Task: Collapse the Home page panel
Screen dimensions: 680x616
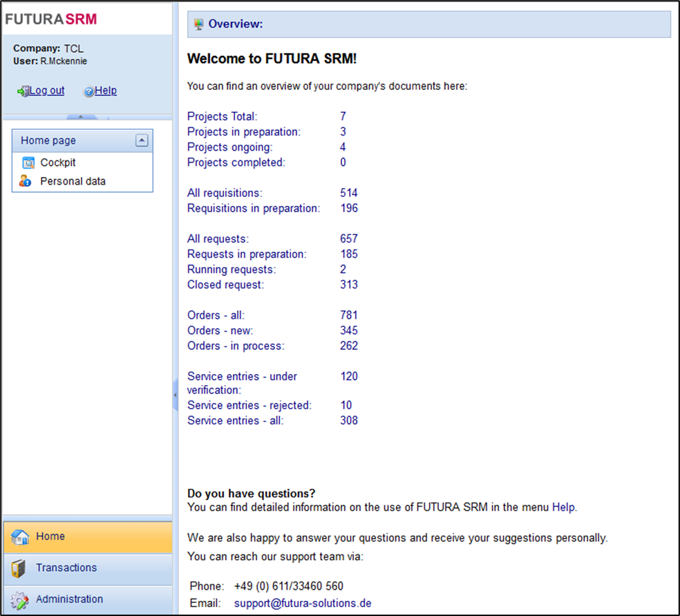Action: click(x=141, y=140)
